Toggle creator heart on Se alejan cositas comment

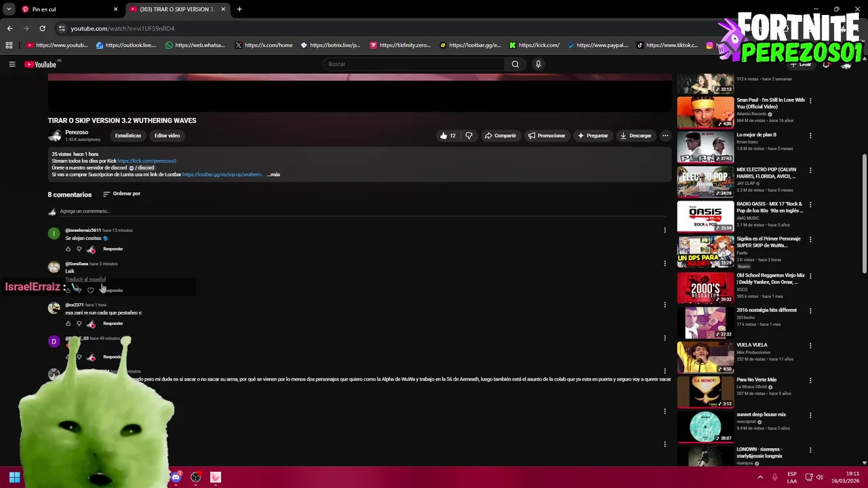coord(91,249)
